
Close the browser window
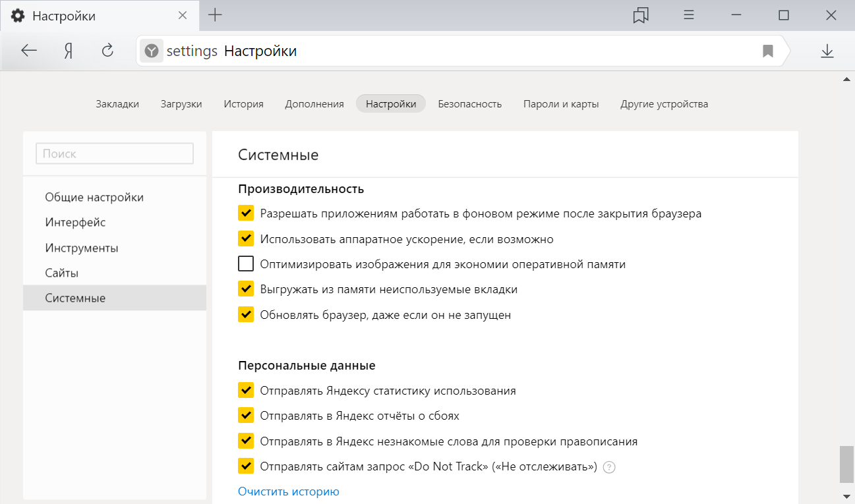pyautogui.click(x=831, y=15)
